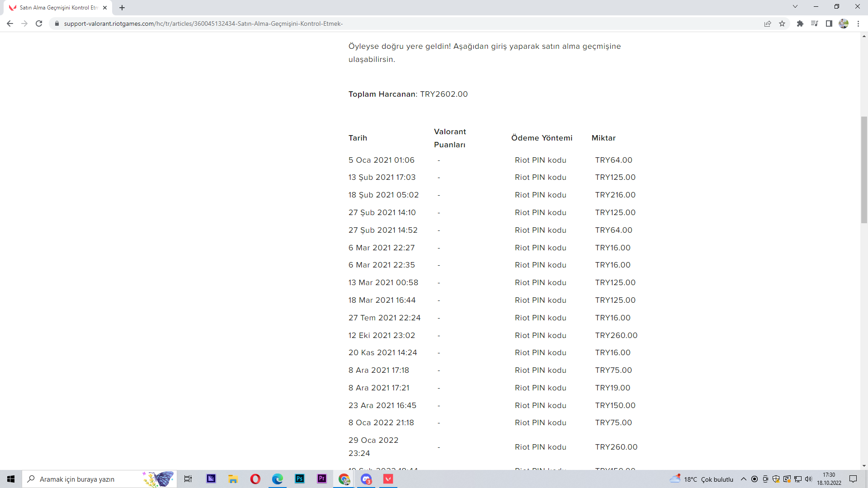Image resolution: width=868 pixels, height=488 pixels.
Task: Select the date 13 Şub 2021 17:03
Action: tap(382, 177)
